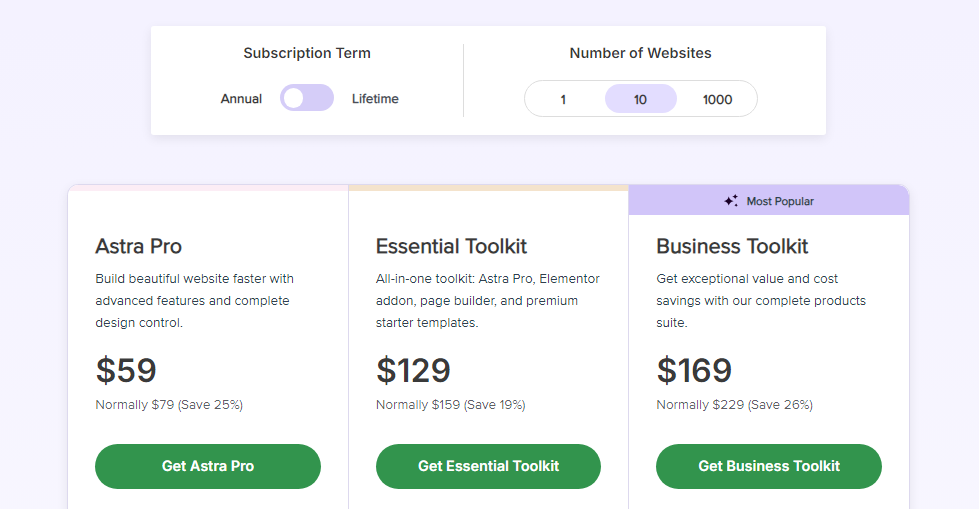This screenshot has height=509, width=979.
Task: Click the sparkle icon beside Most Popular
Action: click(x=731, y=201)
